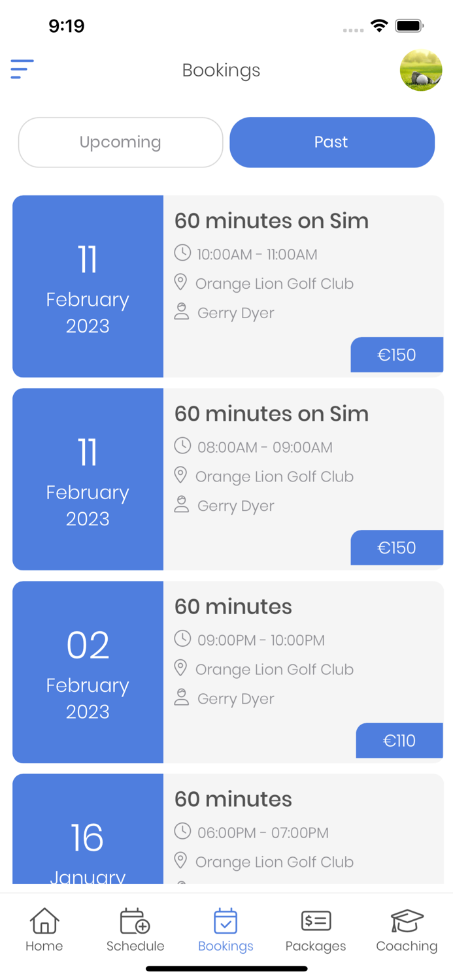Open the 11 February 2023 date panel

(x=88, y=286)
